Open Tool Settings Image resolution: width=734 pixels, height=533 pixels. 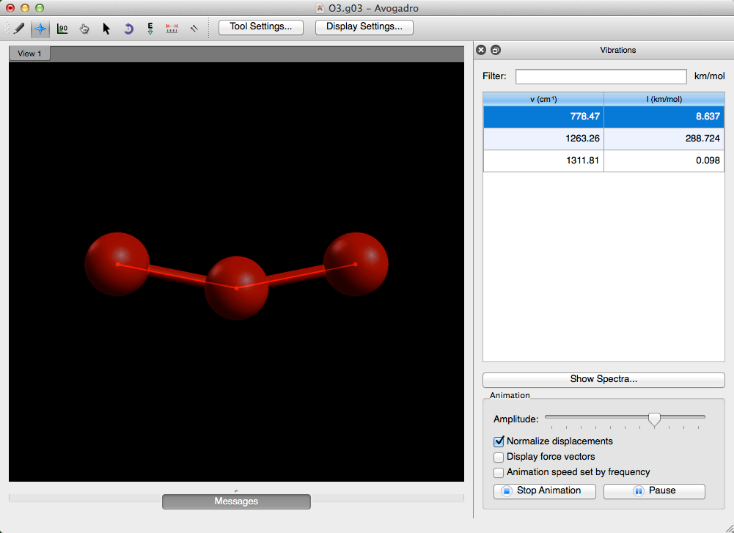261,27
